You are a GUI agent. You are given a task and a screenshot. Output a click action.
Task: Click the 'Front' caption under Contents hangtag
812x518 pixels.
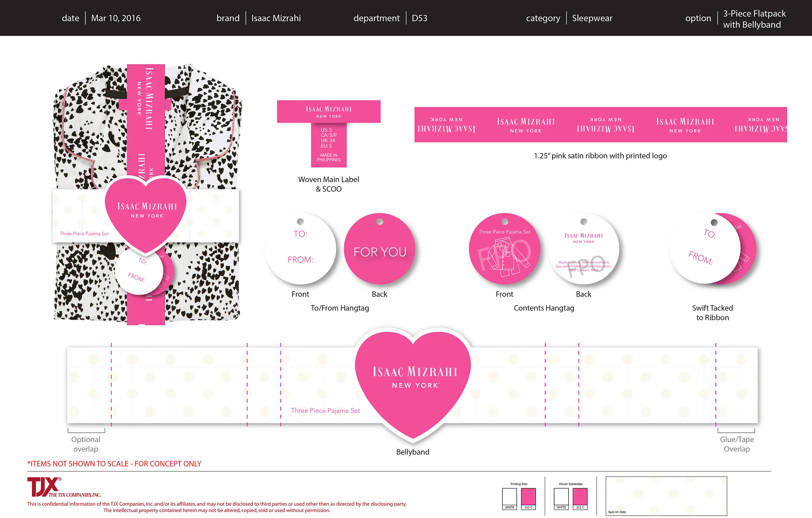pyautogui.click(x=504, y=294)
